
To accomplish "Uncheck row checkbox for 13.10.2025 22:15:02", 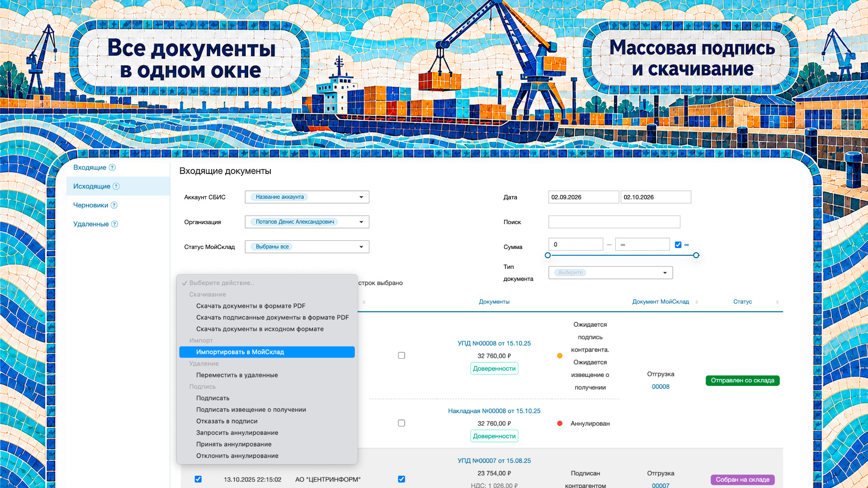I will click(x=198, y=479).
